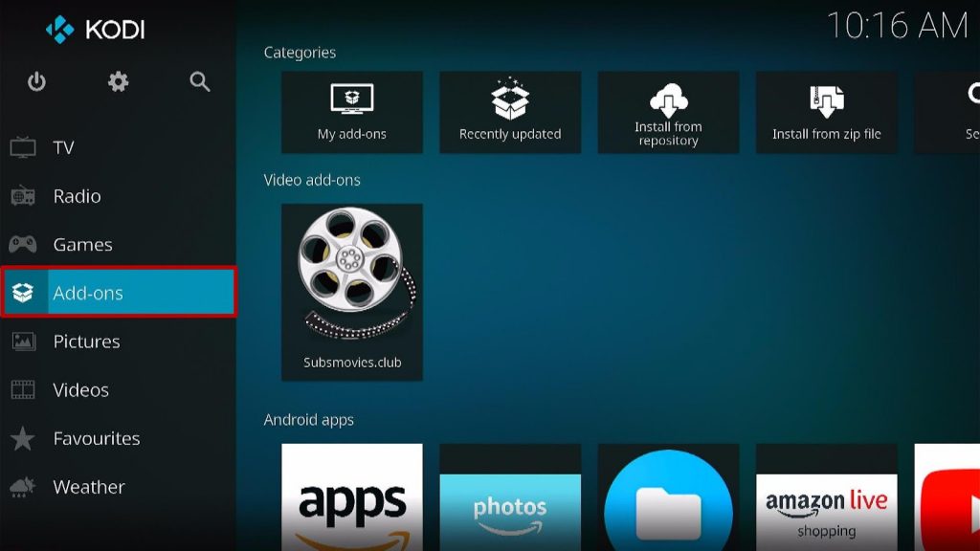980x551 pixels.
Task: Click the 10:16 AM clock
Action: pos(898,26)
